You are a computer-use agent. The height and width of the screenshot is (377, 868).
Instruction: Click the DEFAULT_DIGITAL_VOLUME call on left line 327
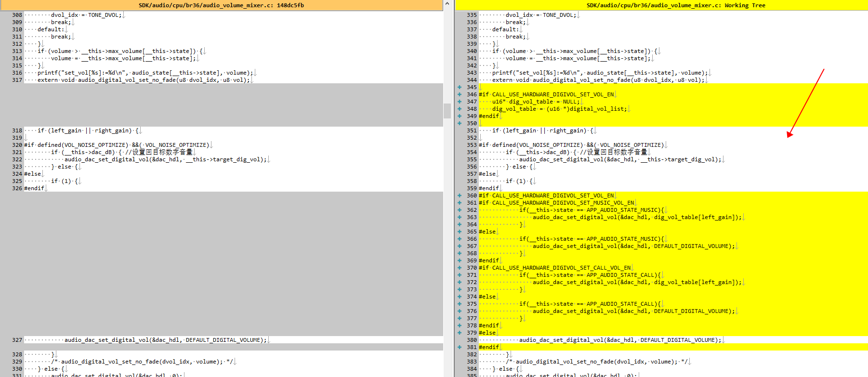[165, 340]
